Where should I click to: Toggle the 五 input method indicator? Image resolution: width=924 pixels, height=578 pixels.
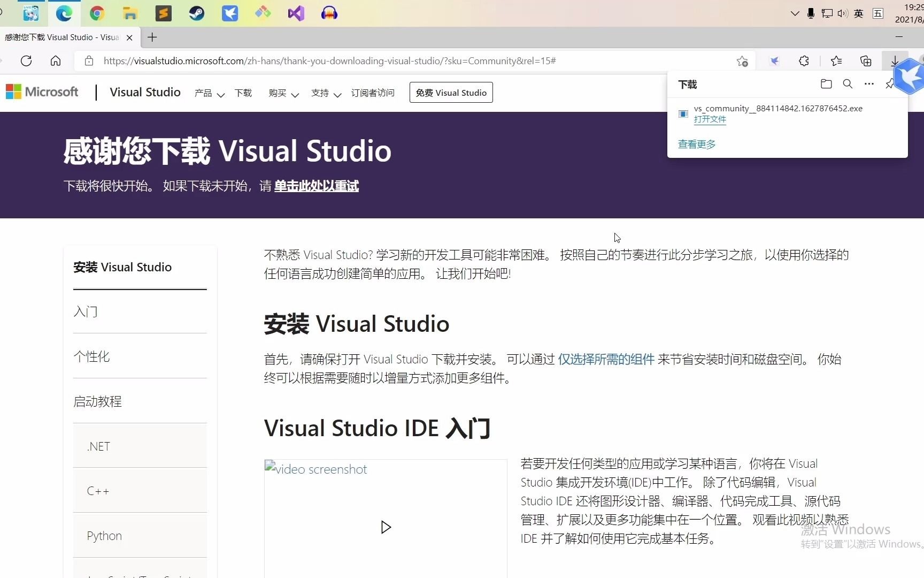point(878,13)
